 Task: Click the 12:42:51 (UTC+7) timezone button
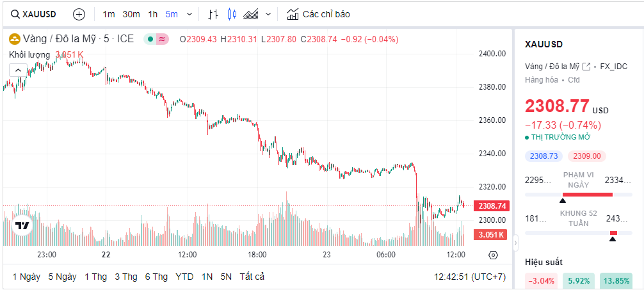coord(469,277)
